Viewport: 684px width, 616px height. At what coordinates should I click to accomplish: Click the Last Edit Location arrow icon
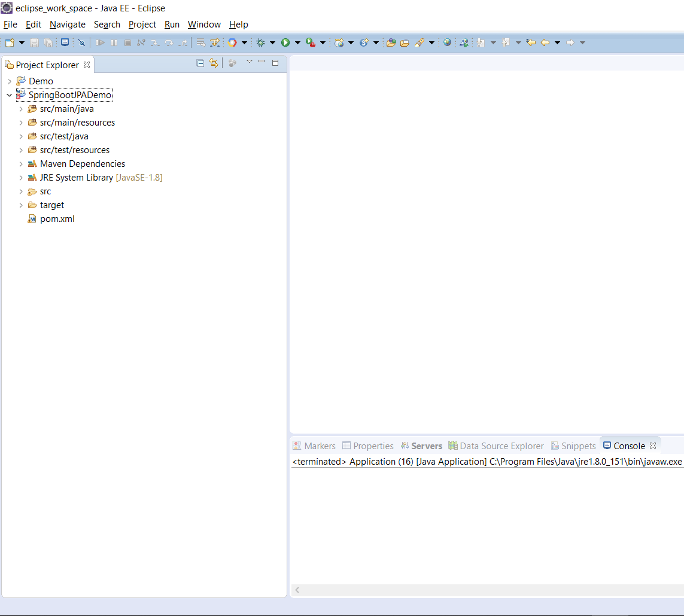pos(530,42)
